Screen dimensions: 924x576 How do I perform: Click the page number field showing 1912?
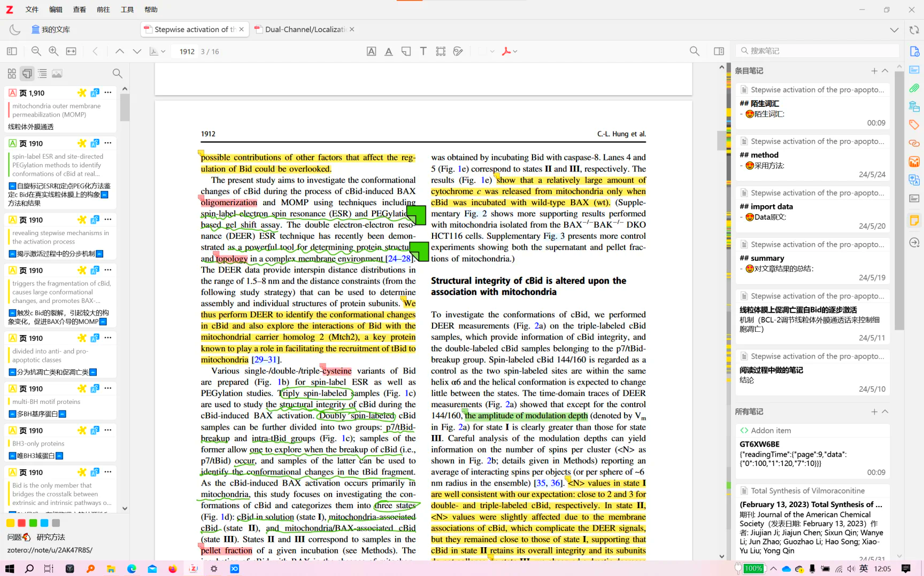tap(187, 51)
